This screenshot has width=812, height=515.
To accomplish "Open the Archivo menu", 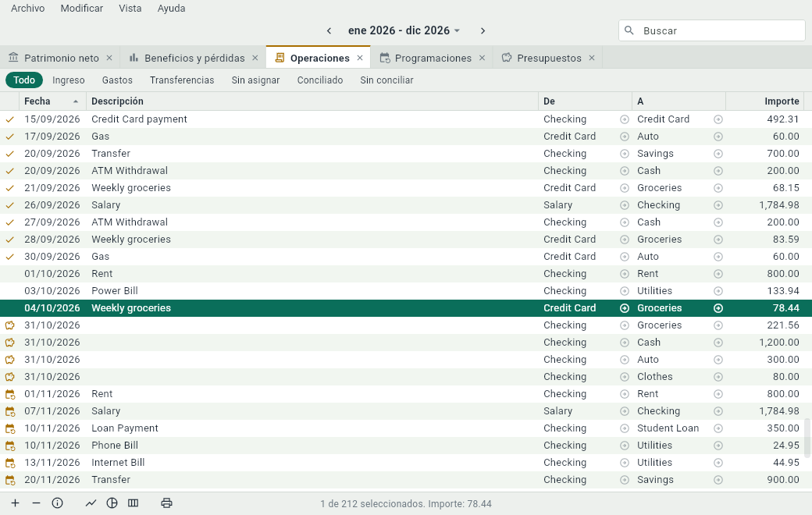I will 28,9.
